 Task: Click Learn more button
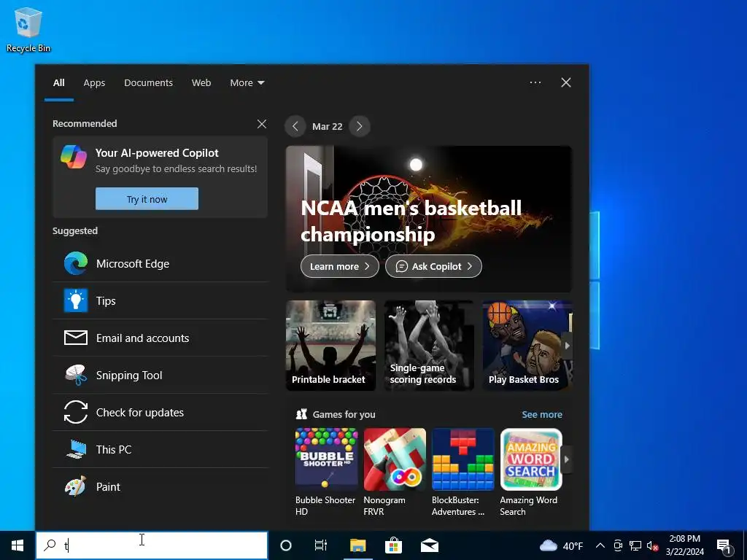pos(340,266)
